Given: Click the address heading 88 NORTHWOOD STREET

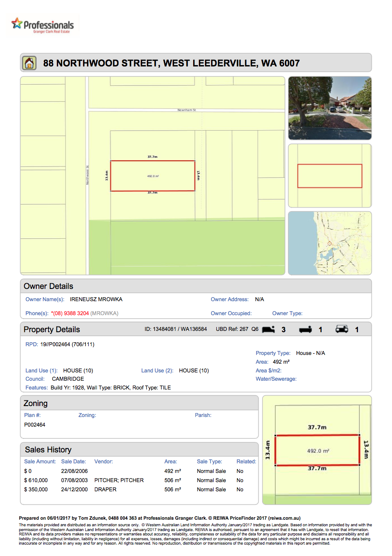Looking at the screenshot, I should coord(171,63).
